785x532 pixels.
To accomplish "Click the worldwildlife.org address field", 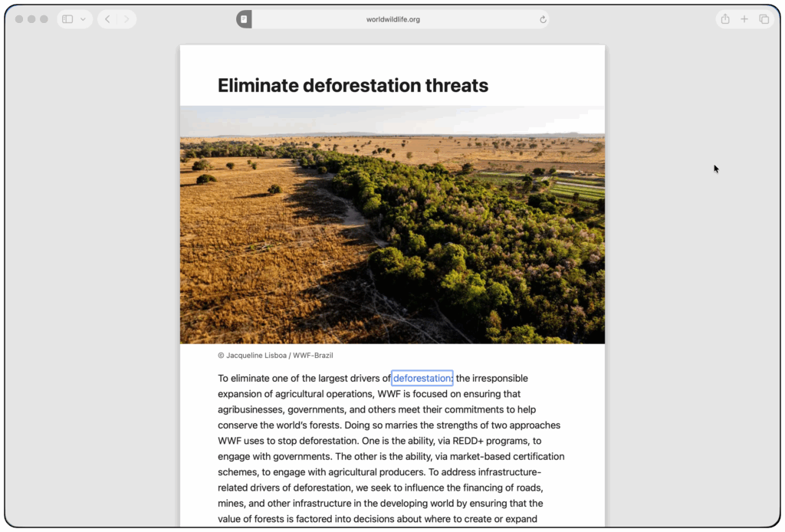I will tap(393, 19).
